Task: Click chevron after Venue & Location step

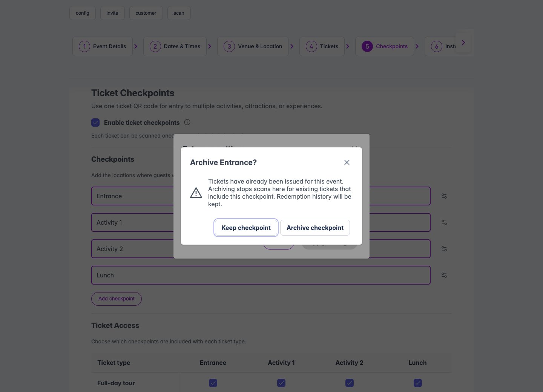Action: click(x=292, y=46)
